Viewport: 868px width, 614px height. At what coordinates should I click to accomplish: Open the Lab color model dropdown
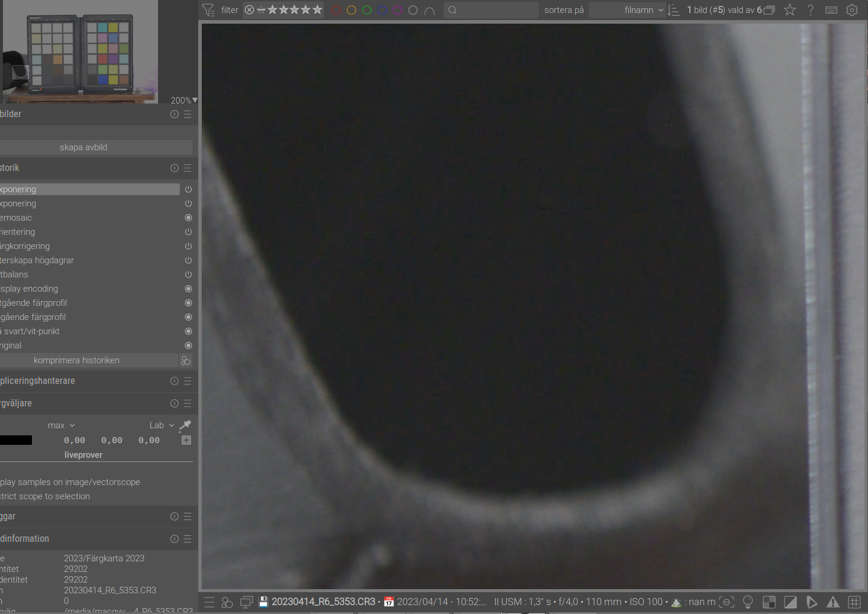pyautogui.click(x=162, y=425)
